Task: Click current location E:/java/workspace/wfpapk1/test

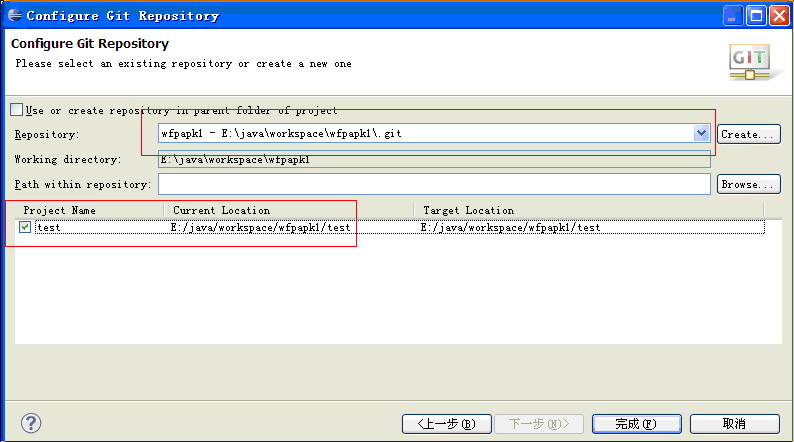Action: [260, 227]
